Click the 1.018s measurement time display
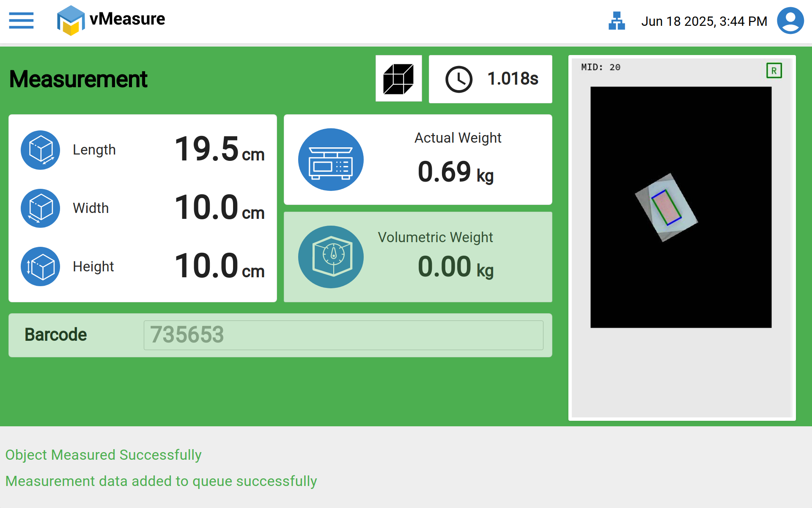This screenshot has height=508, width=812. coord(513,79)
